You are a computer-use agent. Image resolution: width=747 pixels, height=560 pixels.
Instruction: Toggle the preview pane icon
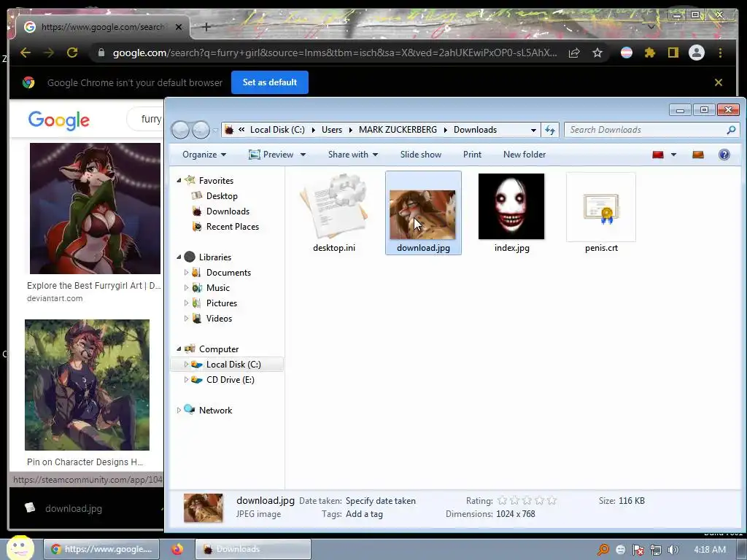(698, 155)
